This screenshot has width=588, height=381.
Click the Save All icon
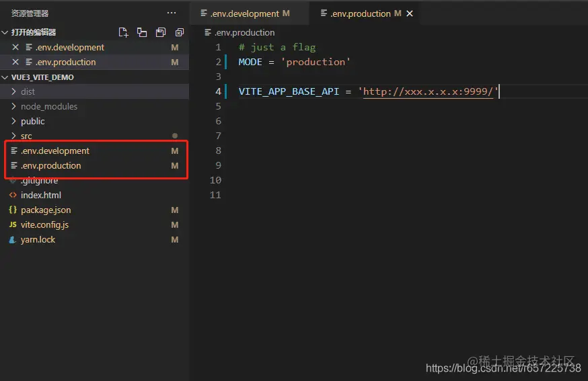(x=161, y=33)
